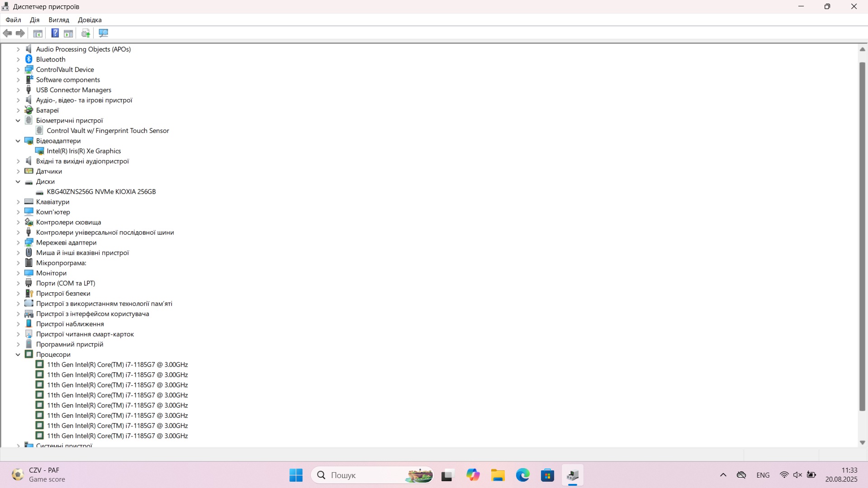
Task: Click the Процесори category icon
Action: [x=29, y=354]
